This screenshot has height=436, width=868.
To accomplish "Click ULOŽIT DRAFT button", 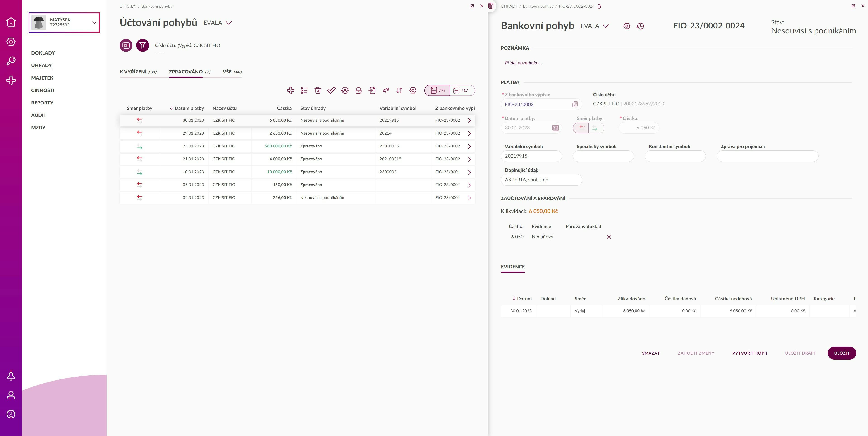I will (x=800, y=353).
